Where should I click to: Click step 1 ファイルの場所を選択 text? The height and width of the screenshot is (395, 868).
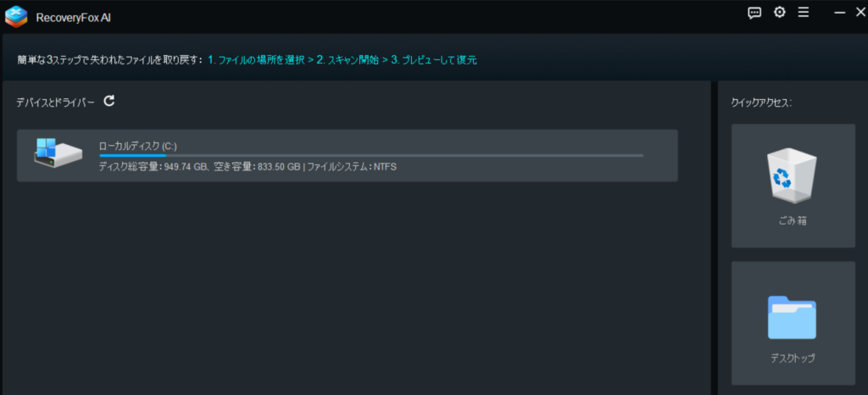255,60
